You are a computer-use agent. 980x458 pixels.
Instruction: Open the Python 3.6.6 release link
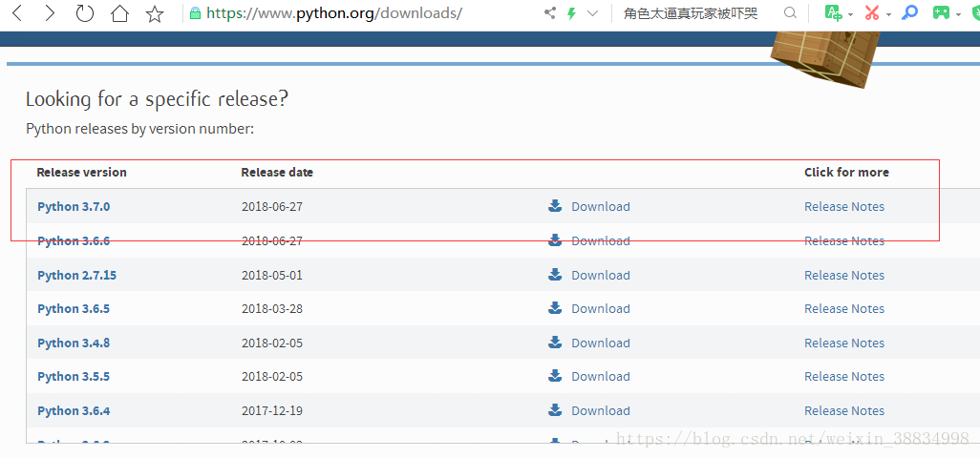coord(74,240)
